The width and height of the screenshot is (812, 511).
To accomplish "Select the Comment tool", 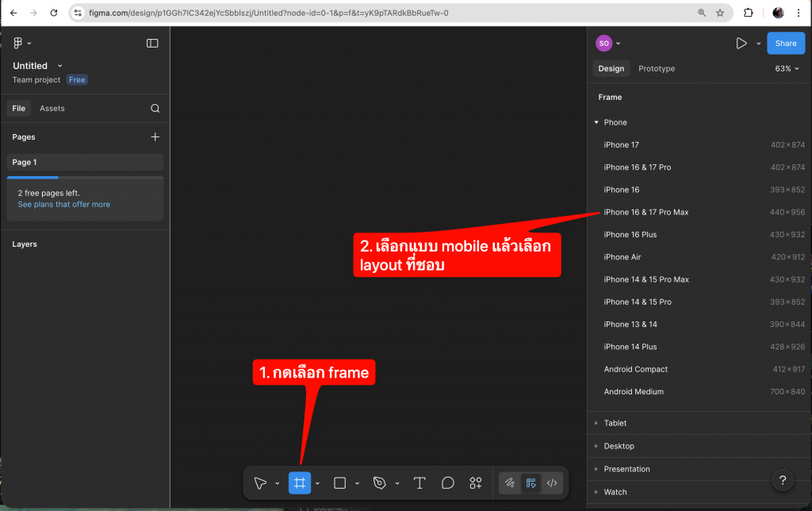I will 448,483.
